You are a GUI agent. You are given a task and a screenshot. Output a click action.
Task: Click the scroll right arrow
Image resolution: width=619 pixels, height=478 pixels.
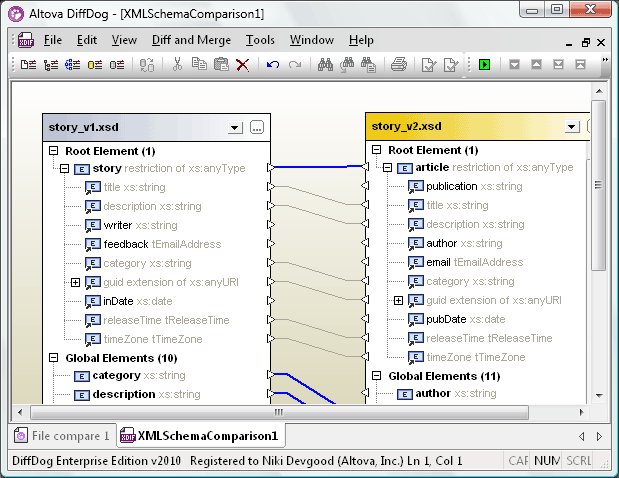(581, 412)
